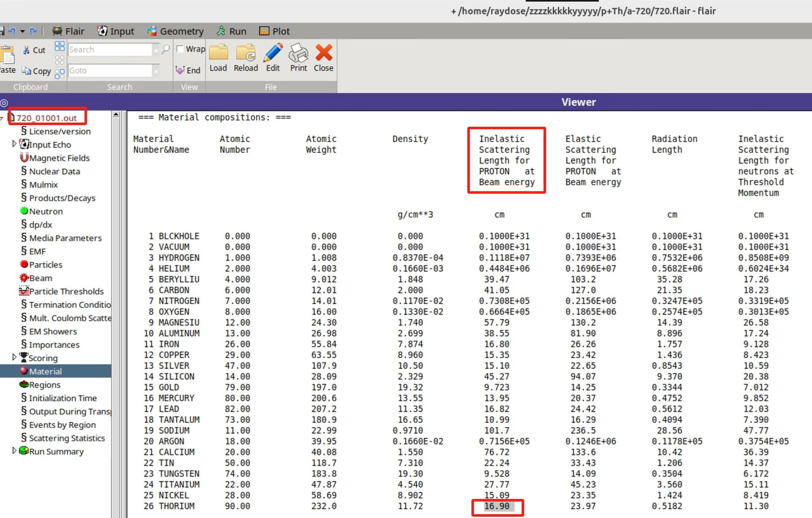This screenshot has width=812, height=518.
Task: Reload the current file
Action: (246, 58)
